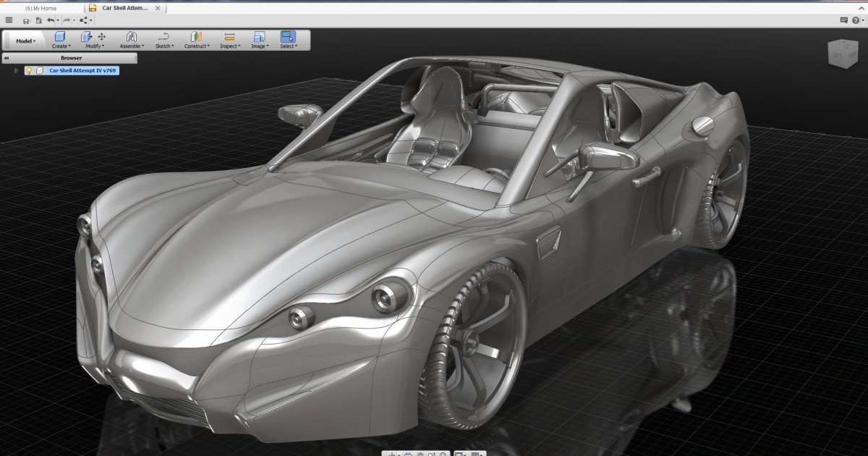This screenshot has height=456, width=868.
Task: Select the Inspect measure tool
Action: [x=229, y=37]
